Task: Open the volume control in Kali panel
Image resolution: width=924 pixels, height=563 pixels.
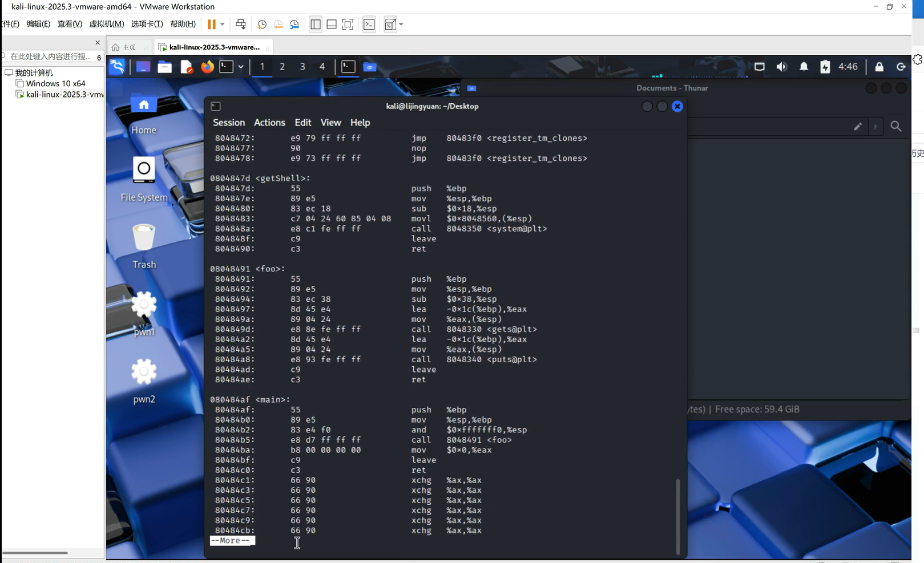Action: click(x=782, y=67)
